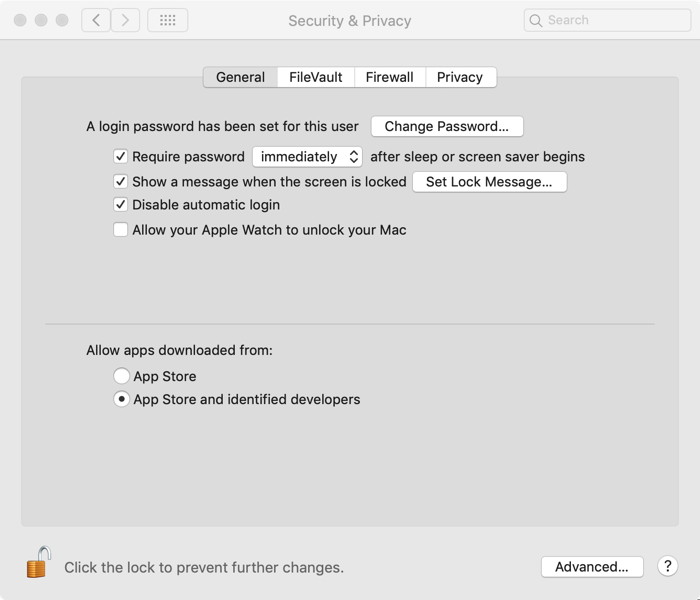The image size is (700, 600).
Task: Go back with the left arrow button
Action: click(96, 20)
